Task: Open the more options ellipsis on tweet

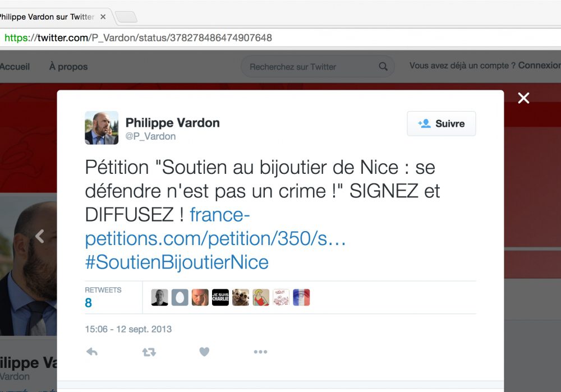Action: click(x=260, y=352)
